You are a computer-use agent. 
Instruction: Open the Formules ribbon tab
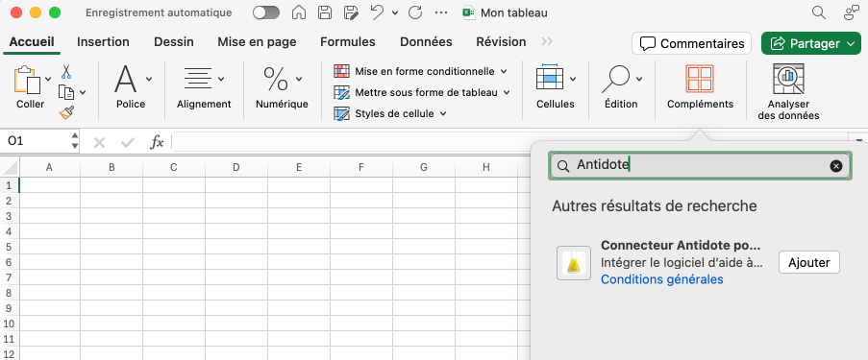click(348, 42)
